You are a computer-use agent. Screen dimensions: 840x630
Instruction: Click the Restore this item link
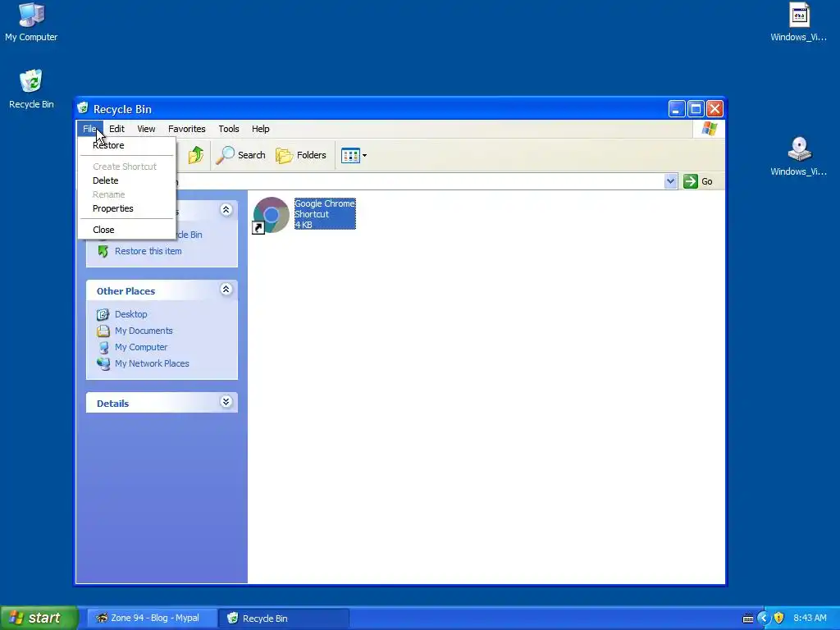tap(148, 251)
